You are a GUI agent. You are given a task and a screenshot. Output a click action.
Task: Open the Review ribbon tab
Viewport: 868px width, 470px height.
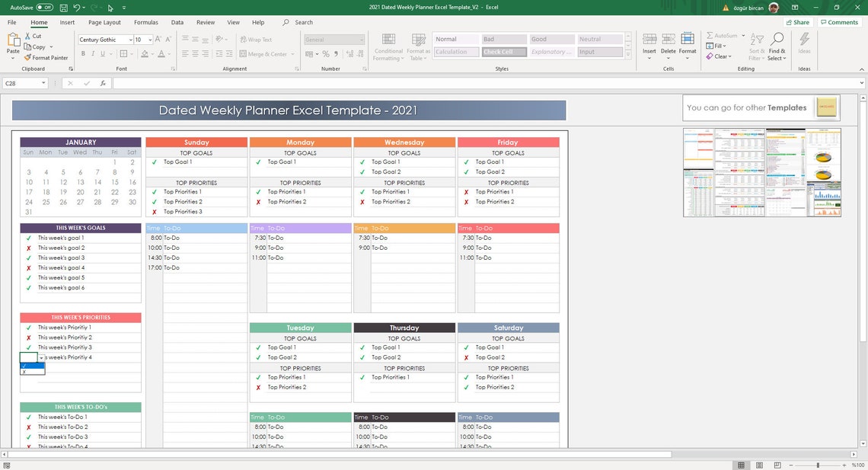point(206,22)
